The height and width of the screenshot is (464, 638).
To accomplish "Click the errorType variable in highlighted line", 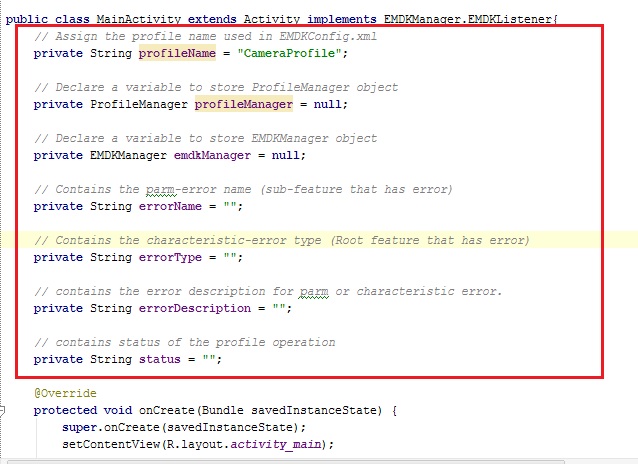I will 173,257.
